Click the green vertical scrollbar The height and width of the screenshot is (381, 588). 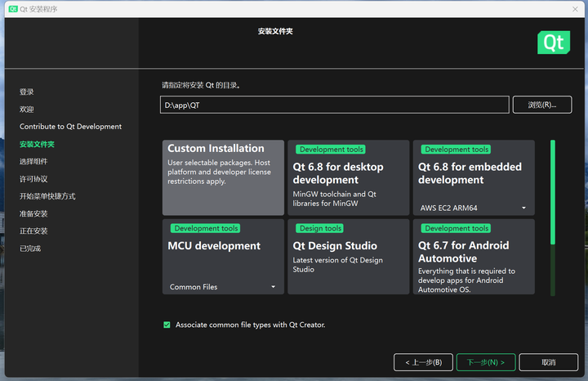tap(553, 192)
